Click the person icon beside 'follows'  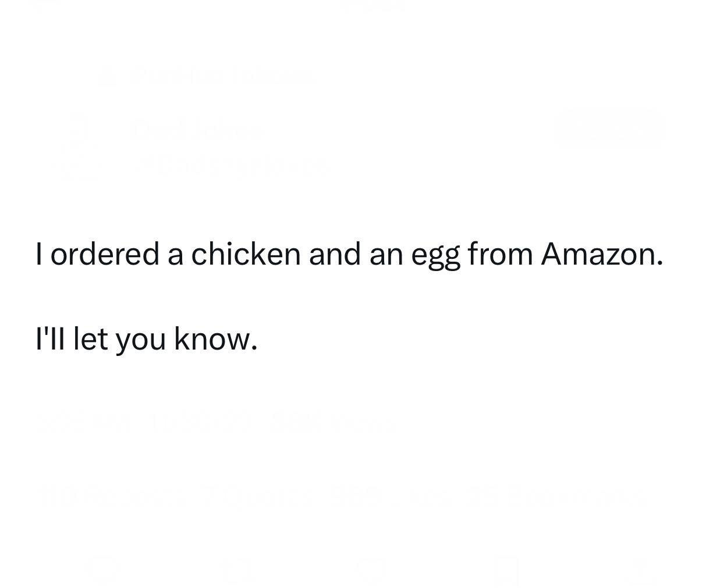point(106,76)
